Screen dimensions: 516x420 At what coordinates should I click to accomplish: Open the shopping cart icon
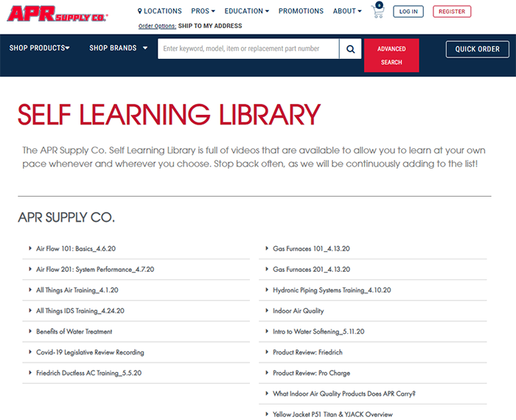pyautogui.click(x=377, y=10)
